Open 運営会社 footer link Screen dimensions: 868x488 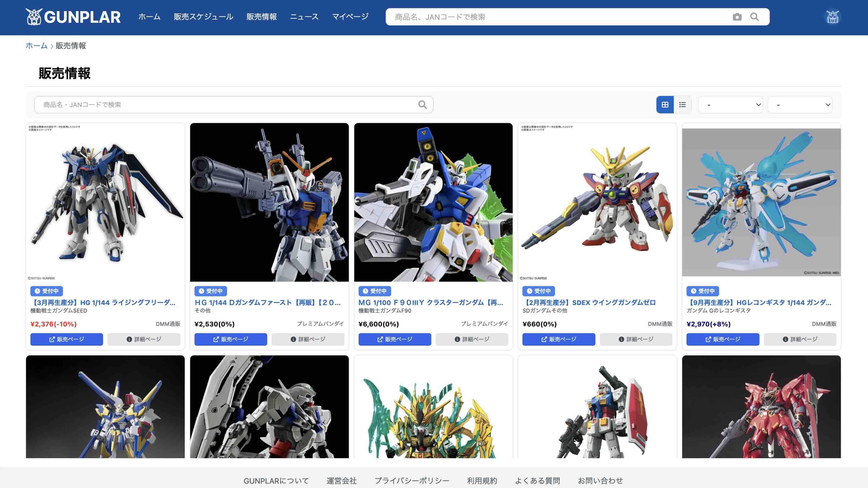(x=341, y=481)
